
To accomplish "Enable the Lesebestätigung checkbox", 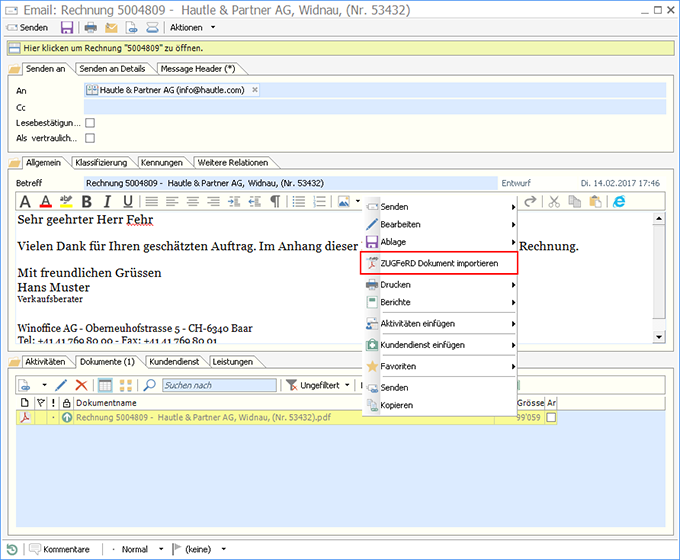I will pyautogui.click(x=90, y=123).
